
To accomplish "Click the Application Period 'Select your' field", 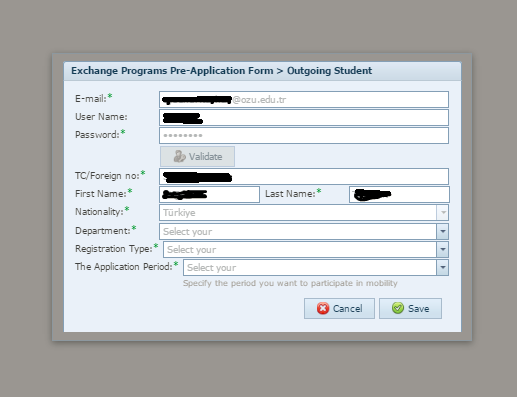I will [x=310, y=267].
